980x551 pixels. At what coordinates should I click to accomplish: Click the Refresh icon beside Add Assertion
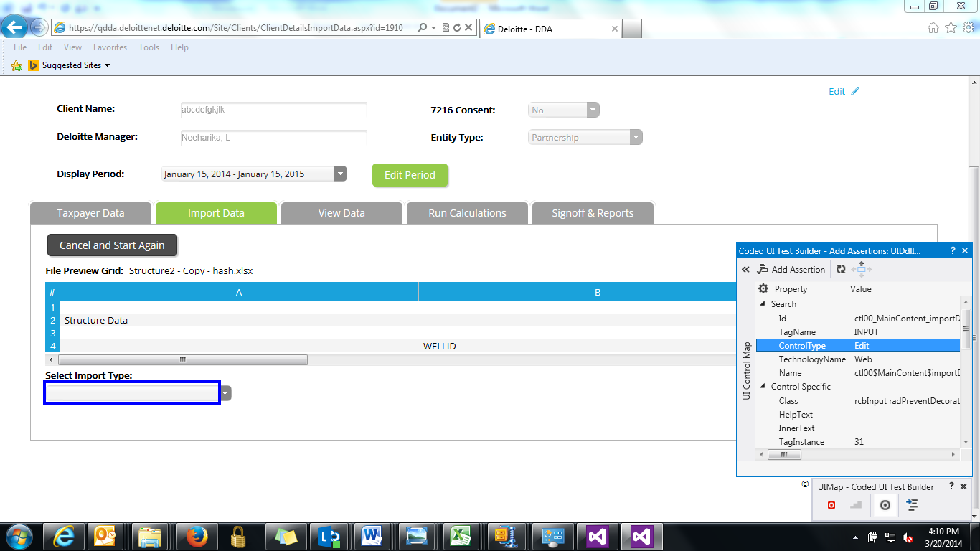841,270
